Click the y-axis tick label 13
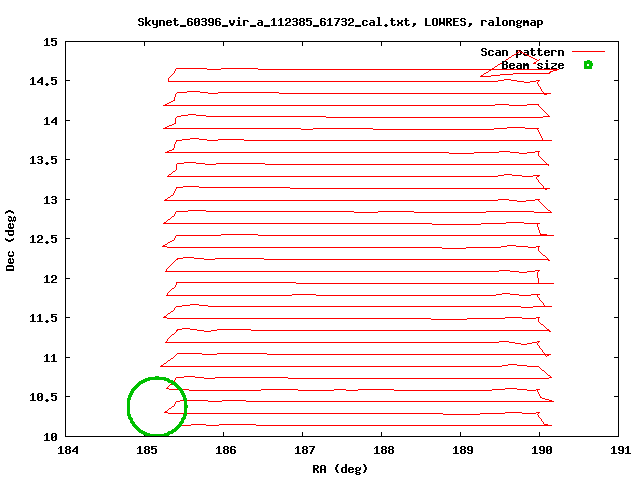640x480 pixels. (51, 200)
